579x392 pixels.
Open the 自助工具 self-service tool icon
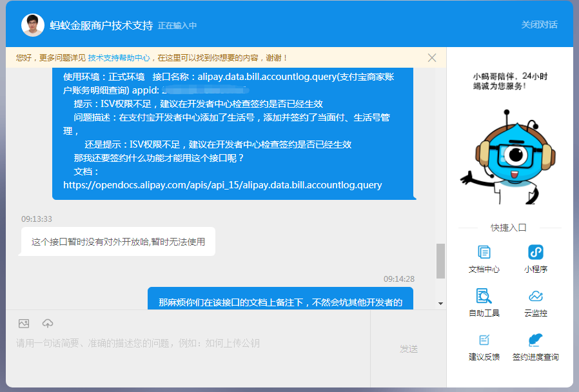[484, 296]
